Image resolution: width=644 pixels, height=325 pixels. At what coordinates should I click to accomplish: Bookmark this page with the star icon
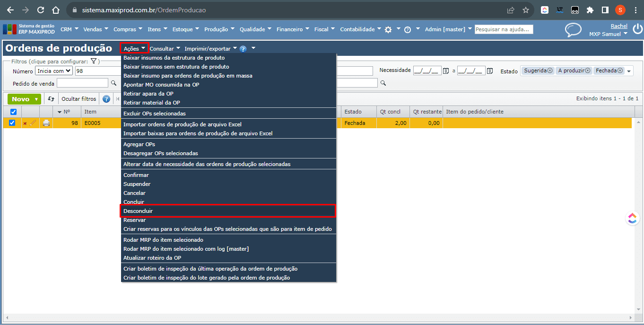click(x=525, y=9)
